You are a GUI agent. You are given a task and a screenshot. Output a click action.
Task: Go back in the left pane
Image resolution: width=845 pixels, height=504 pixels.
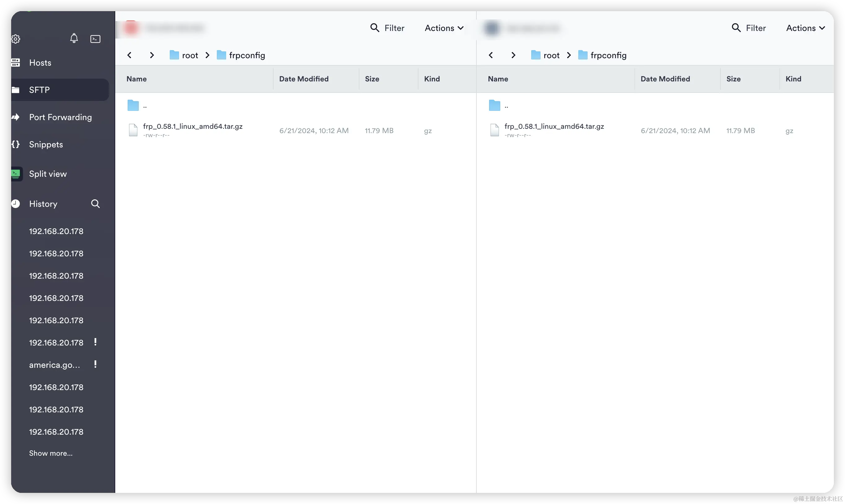click(129, 55)
